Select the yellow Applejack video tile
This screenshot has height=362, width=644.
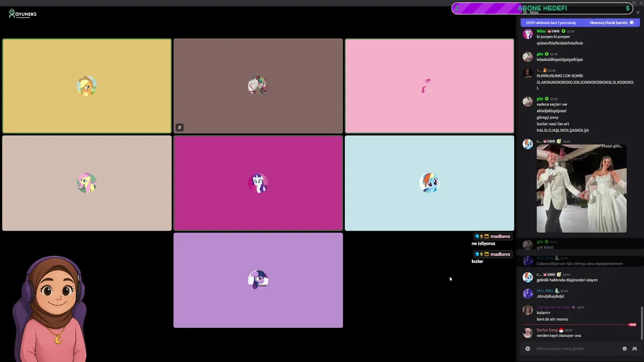pos(87,86)
